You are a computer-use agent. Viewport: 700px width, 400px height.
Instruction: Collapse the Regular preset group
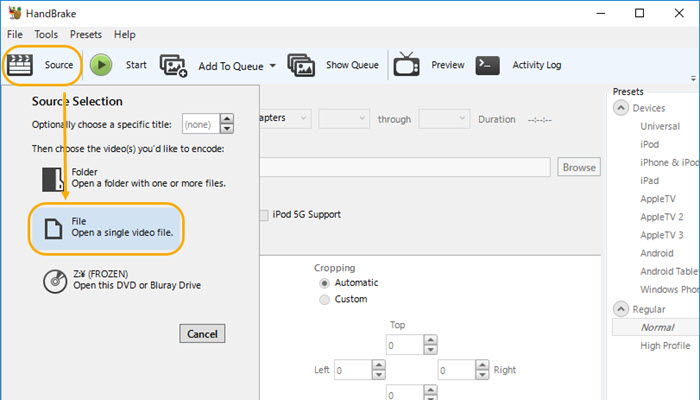pyautogui.click(x=621, y=309)
